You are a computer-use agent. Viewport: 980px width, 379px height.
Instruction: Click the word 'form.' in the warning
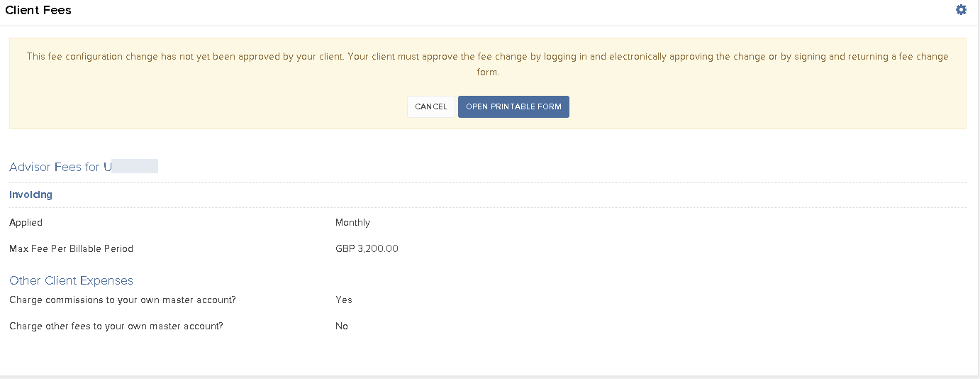click(x=488, y=72)
